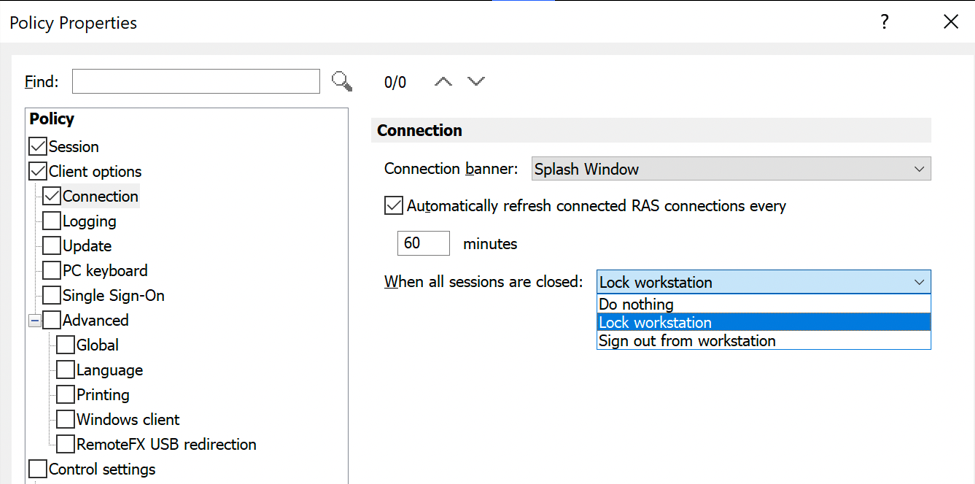Open the PC keyboard policy item
Viewport: 975px width, 484px height.
104,271
